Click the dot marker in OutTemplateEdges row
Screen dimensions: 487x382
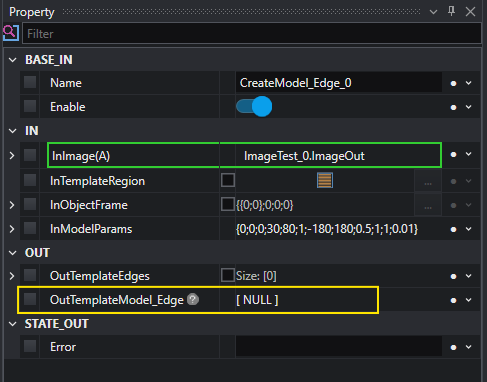pos(453,276)
